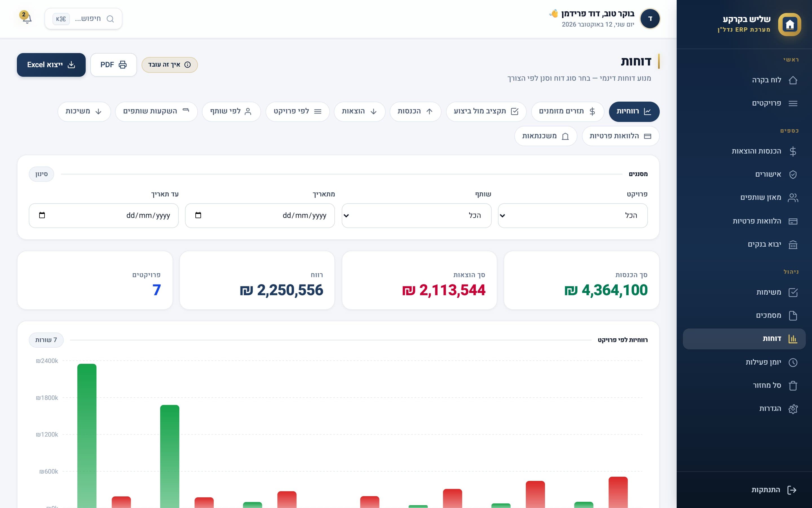Click the דוחות item in sidebar
812x508 pixels.
[x=744, y=339]
